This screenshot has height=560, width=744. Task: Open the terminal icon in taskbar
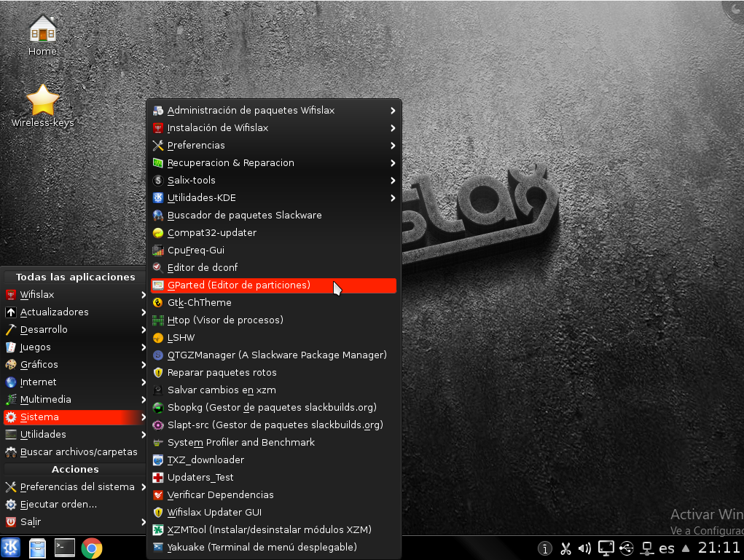65,548
